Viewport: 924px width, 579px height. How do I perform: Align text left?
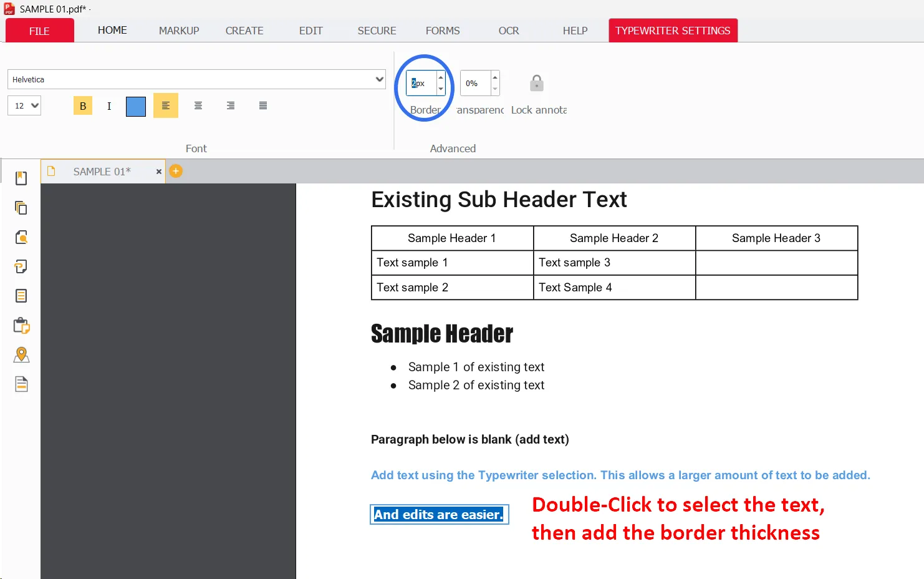[x=166, y=105]
